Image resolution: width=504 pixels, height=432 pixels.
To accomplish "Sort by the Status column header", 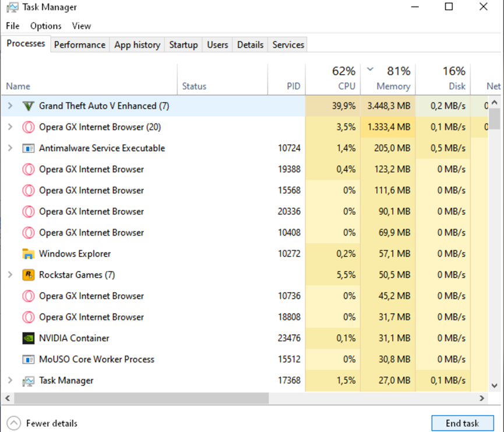I will tap(223, 79).
